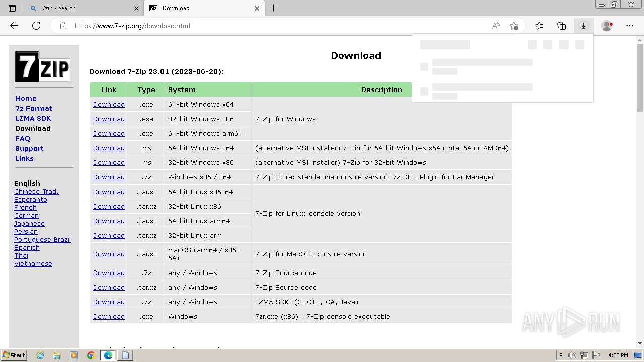The image size is (644, 362).
Task: Download 32-bit Linux x86 tar.xz
Action: point(109,206)
